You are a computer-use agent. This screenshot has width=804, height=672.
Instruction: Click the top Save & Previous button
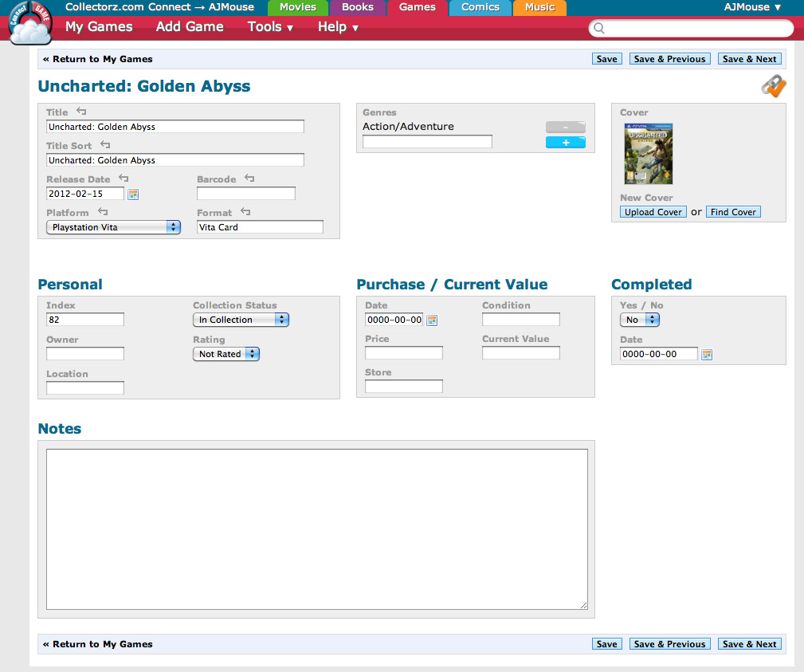(x=669, y=59)
